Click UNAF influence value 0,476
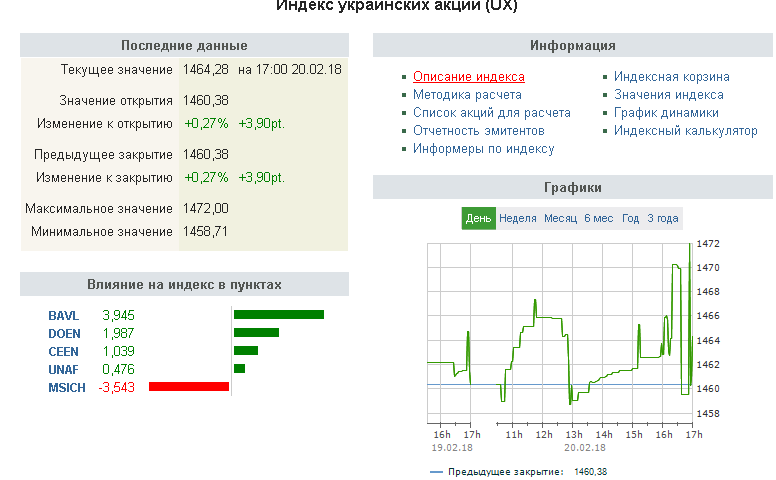This screenshot has height=480, width=776. 118,370
